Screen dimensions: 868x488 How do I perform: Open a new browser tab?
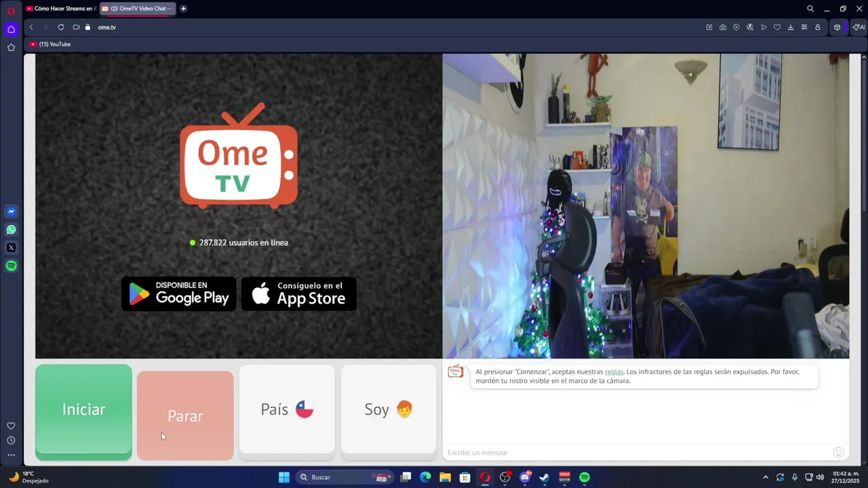(x=183, y=9)
